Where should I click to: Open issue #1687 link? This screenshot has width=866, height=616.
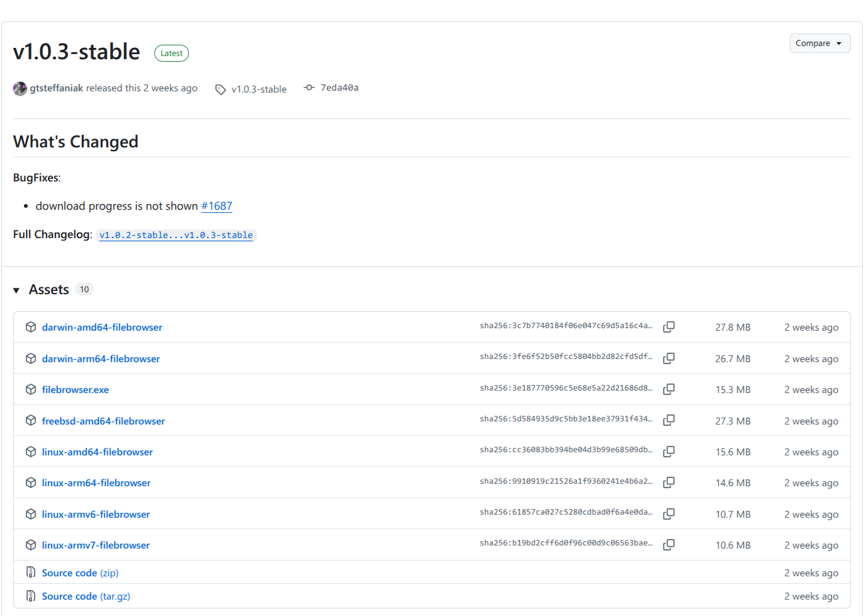[x=217, y=206]
